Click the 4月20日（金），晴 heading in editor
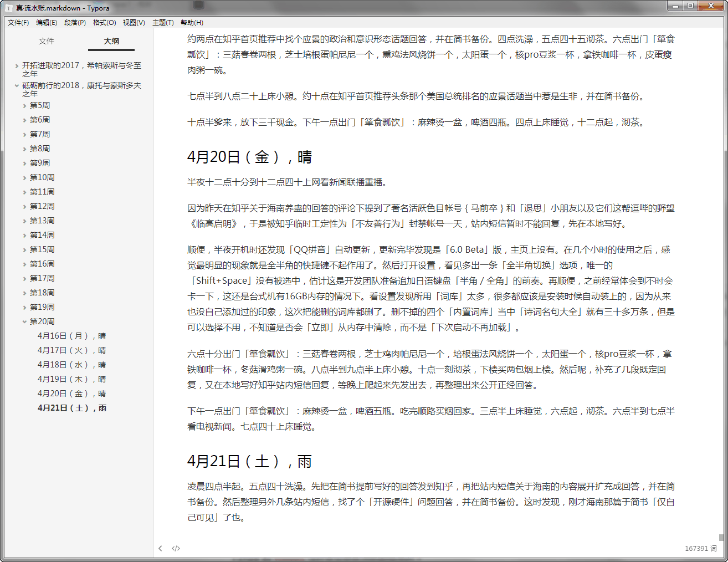Image resolution: width=728 pixels, height=562 pixels. click(x=249, y=157)
